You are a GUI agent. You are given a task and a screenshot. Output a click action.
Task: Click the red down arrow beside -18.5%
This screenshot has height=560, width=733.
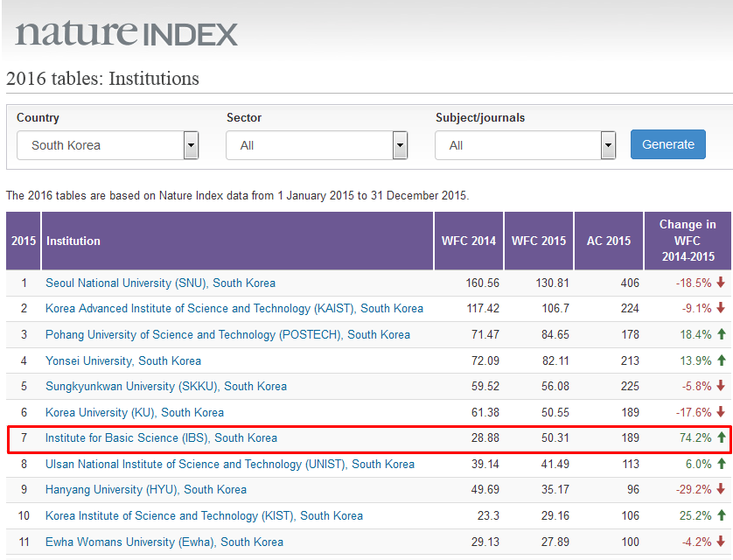point(721,283)
